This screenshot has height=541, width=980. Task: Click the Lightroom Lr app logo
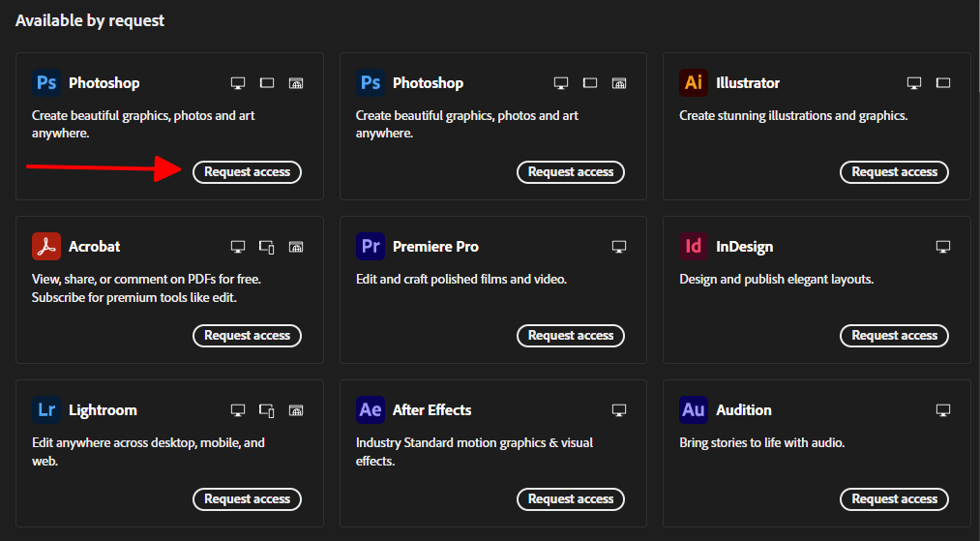46,409
